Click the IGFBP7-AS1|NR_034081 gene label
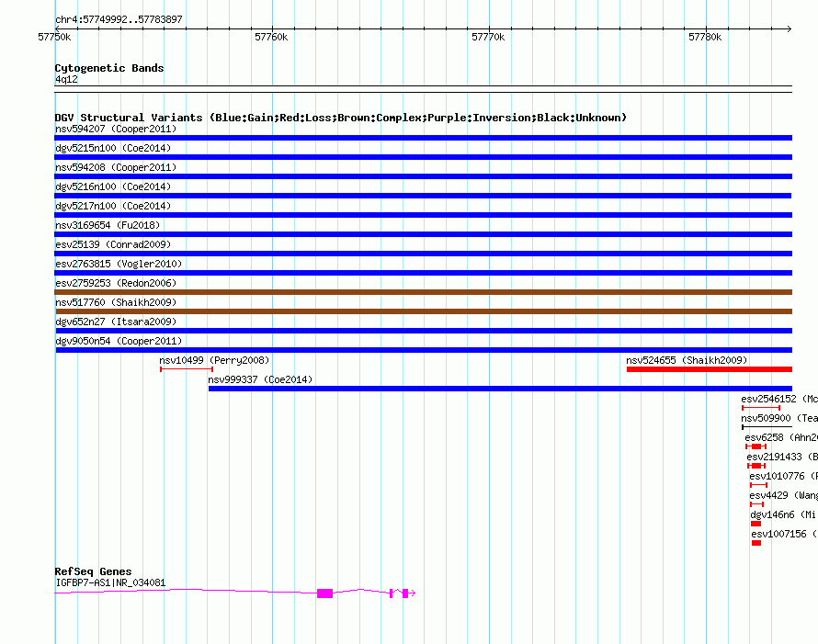The image size is (818, 644). pyautogui.click(x=110, y=582)
